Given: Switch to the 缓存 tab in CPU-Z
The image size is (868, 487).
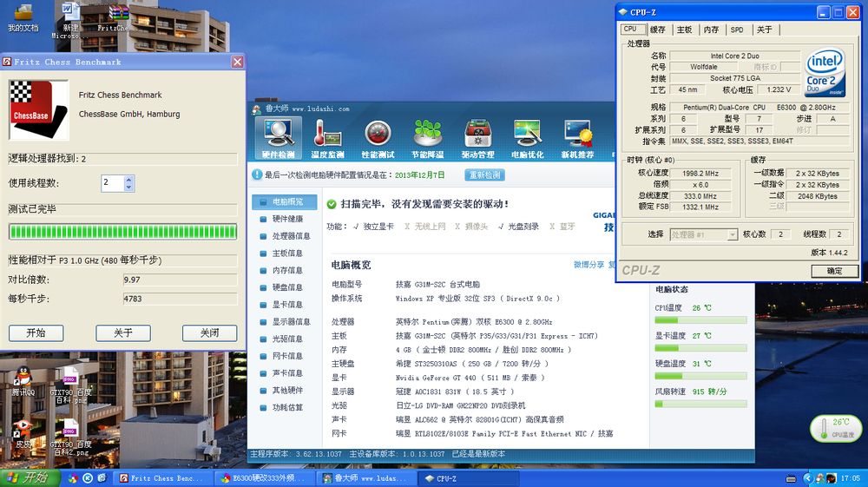Looking at the screenshot, I should (x=658, y=30).
